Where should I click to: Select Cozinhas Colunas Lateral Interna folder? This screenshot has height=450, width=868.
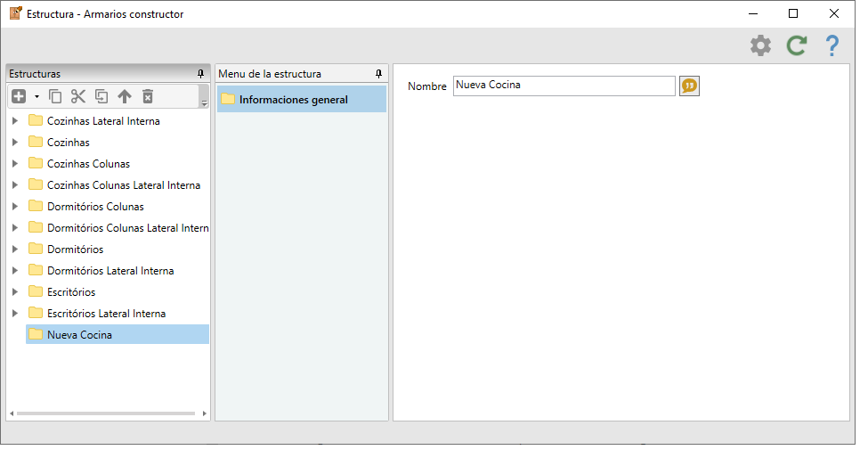(x=114, y=185)
